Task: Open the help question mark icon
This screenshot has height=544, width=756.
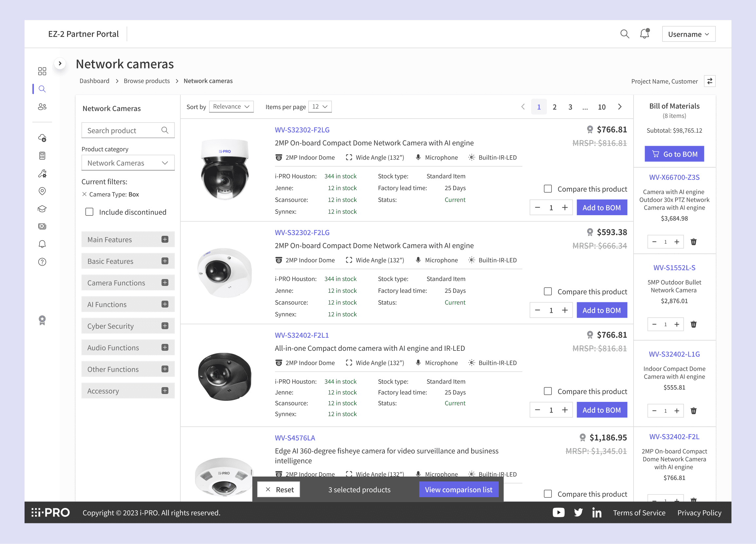Action: [42, 262]
